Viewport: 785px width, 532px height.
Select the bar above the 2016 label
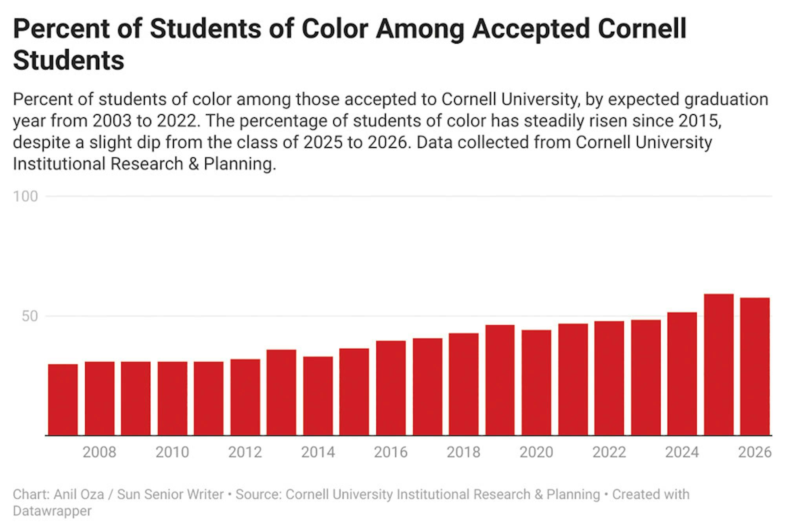coord(391,388)
